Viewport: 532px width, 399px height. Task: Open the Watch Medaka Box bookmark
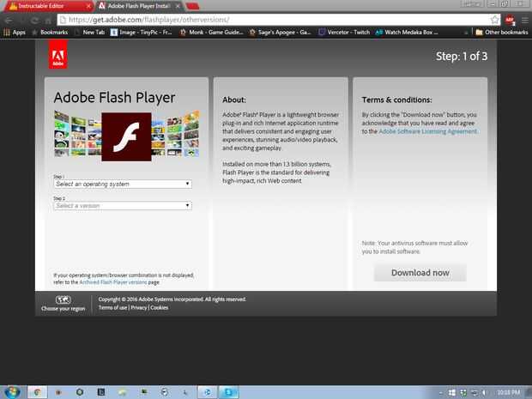click(407, 33)
